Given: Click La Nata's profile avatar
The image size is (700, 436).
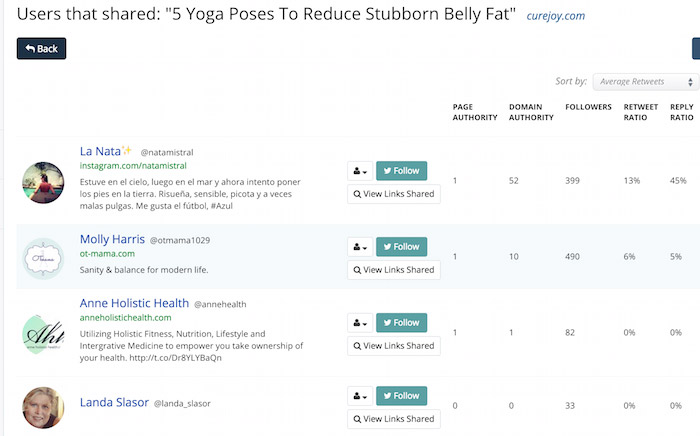Looking at the screenshot, I should [x=43, y=183].
